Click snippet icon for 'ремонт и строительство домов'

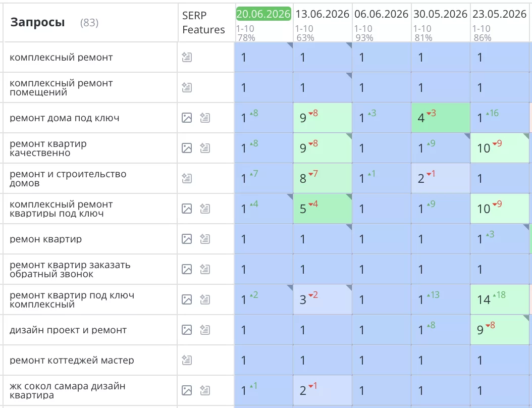click(x=187, y=178)
